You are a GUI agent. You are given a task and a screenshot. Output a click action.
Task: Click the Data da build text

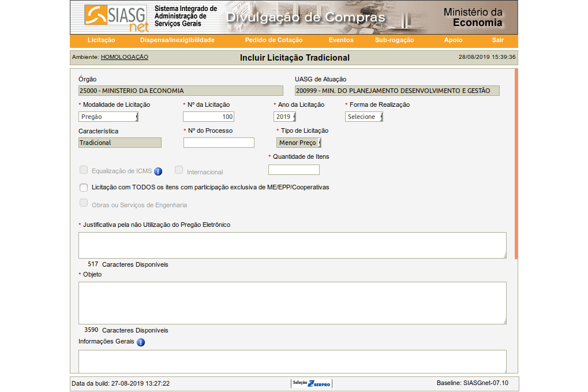[121, 383]
